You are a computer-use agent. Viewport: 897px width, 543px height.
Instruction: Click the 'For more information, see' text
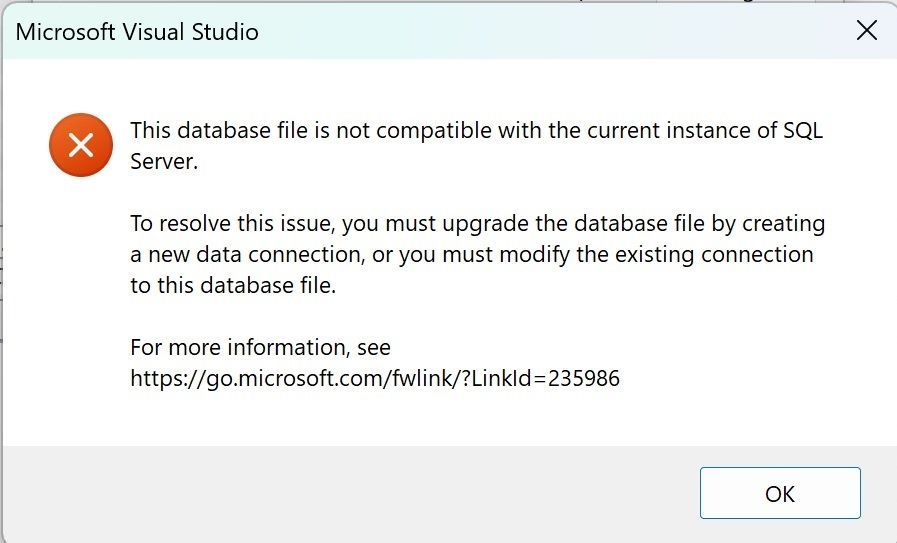(x=260, y=347)
